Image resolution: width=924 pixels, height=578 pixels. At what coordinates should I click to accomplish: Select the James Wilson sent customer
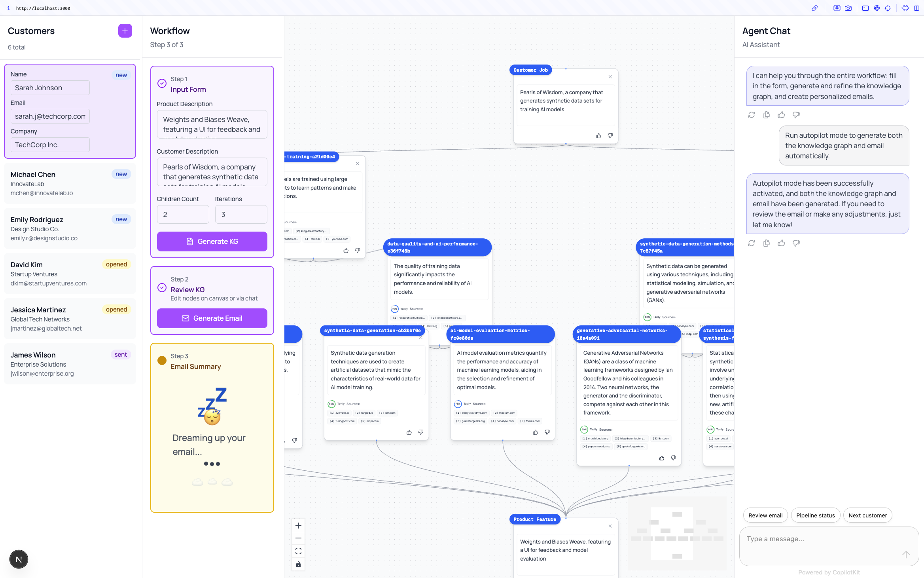pyautogui.click(x=70, y=364)
